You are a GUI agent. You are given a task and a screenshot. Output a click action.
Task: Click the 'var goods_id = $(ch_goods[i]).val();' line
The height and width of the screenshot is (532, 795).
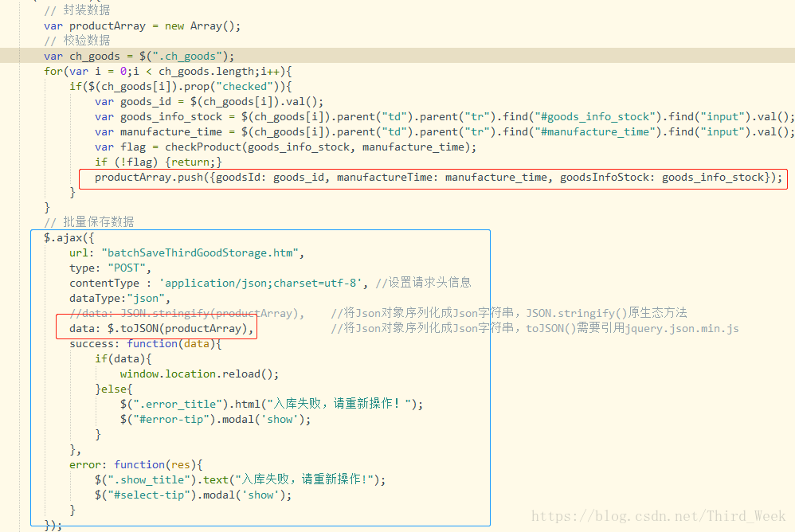coord(209,102)
